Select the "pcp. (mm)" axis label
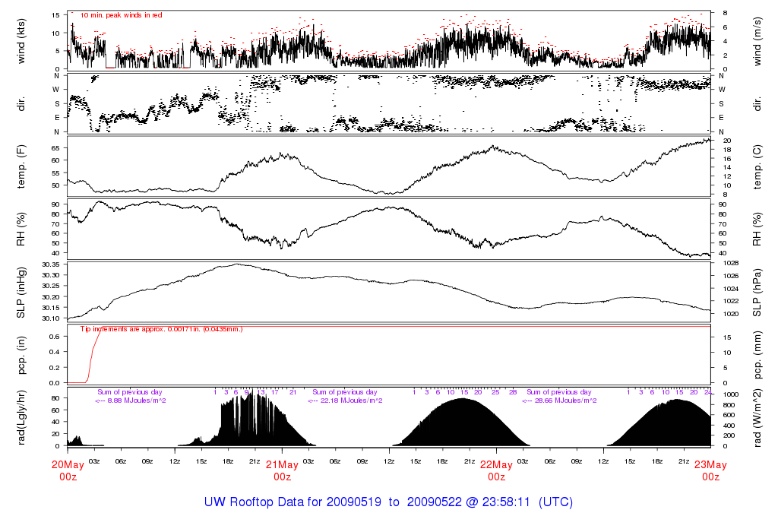This screenshot has height=532, width=778. pos(757,356)
